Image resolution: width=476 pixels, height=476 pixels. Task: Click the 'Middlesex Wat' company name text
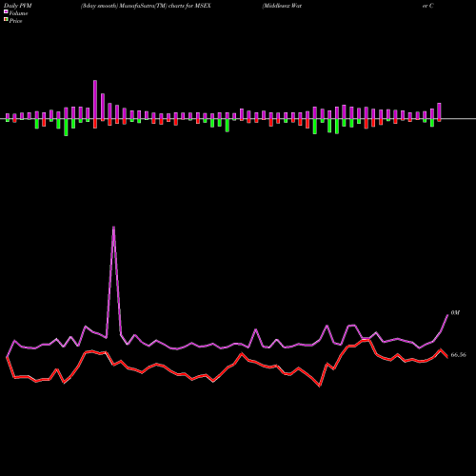coord(282,6)
